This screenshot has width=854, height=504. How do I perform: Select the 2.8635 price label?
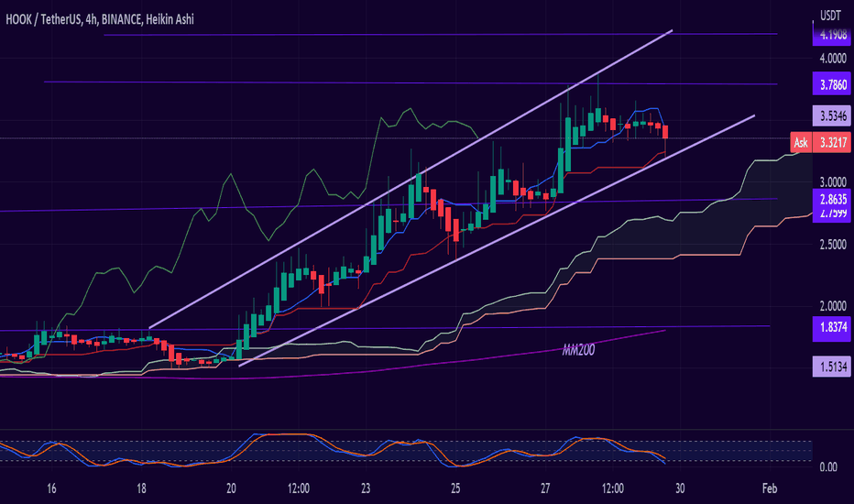click(x=832, y=198)
